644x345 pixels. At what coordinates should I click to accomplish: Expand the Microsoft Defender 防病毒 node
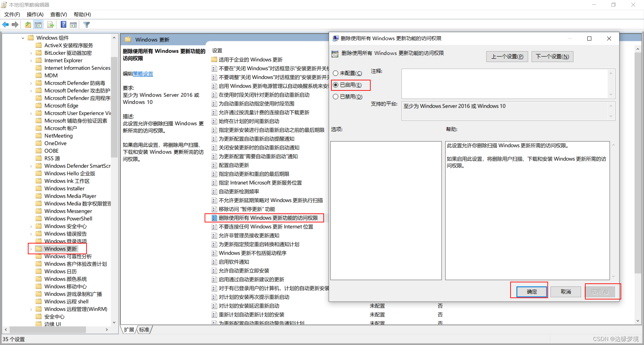tap(31, 83)
